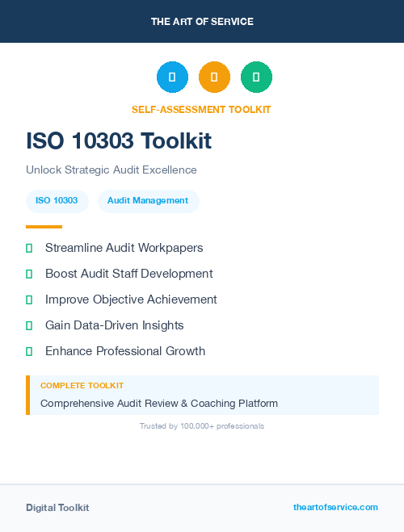
Task: Click the bullet icon beside Boost Audit Staff Development
Action: coord(29,274)
